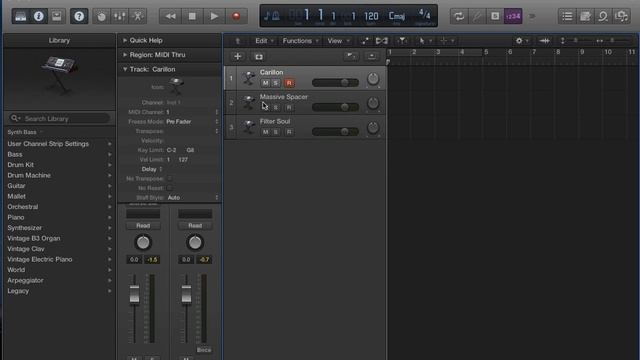Start playback with the Play button
The image size is (640, 360).
(214, 16)
